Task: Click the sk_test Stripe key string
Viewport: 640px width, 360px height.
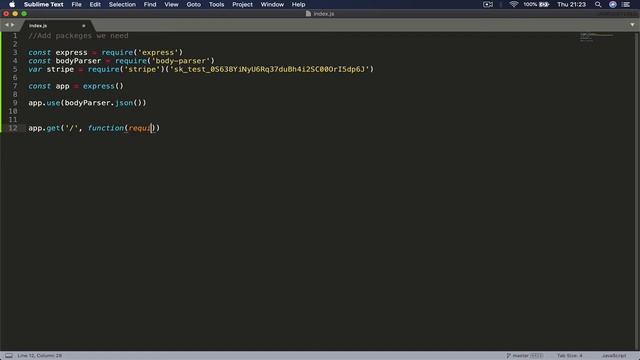Action: click(x=269, y=69)
